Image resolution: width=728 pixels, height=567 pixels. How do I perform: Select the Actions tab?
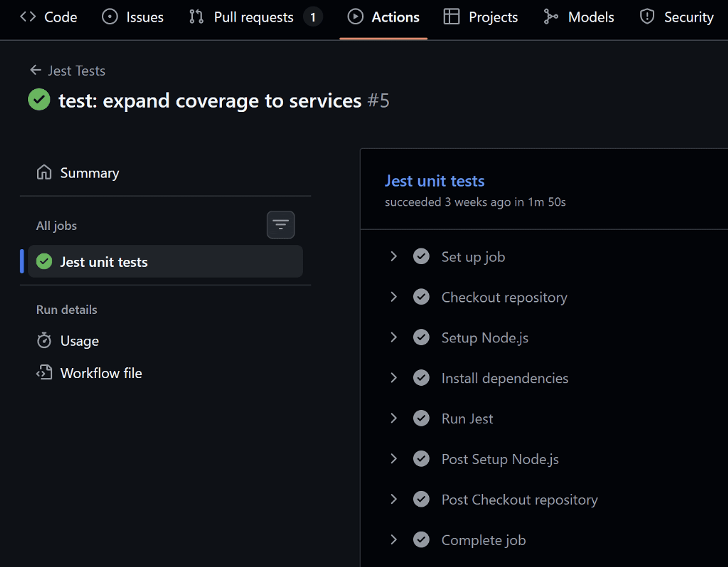[x=383, y=17]
